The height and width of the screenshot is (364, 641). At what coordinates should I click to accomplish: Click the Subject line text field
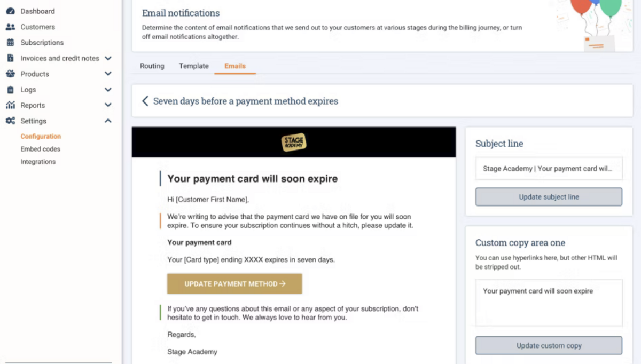549,169
